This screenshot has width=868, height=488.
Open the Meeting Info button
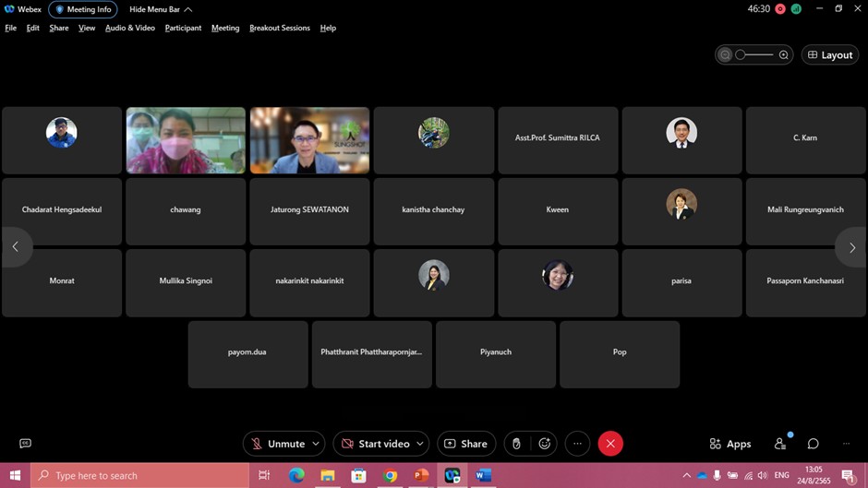83,9
